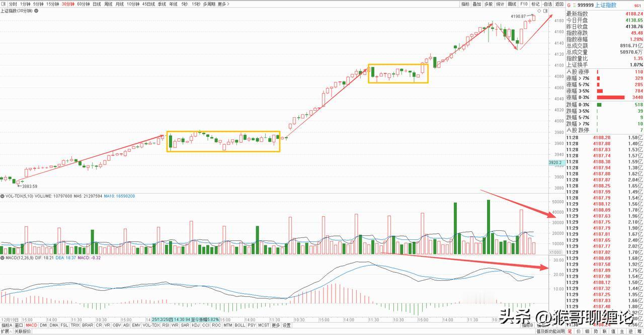Click the MACD(12,26,9) indicator label
The height and width of the screenshot is (335, 644).
tap(20, 258)
